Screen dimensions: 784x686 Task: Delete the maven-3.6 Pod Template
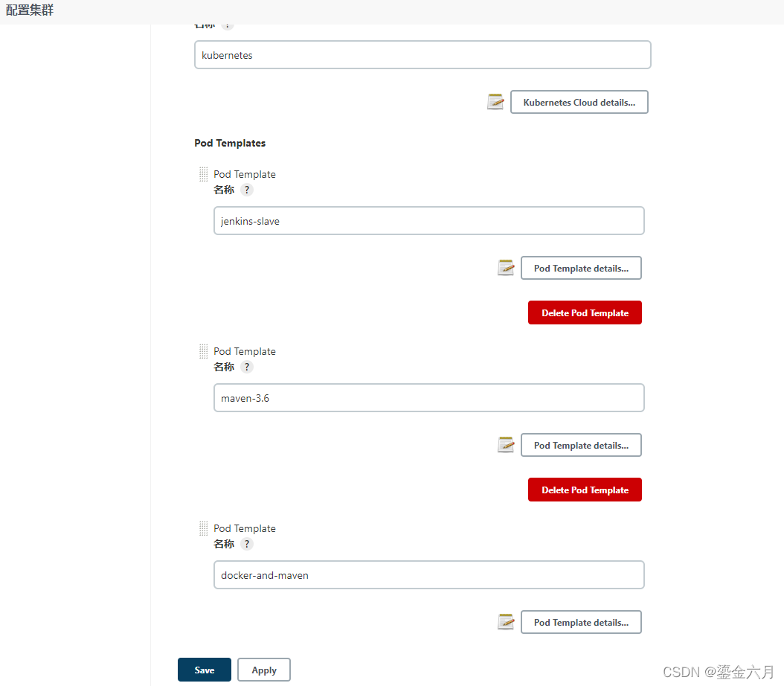[585, 490]
